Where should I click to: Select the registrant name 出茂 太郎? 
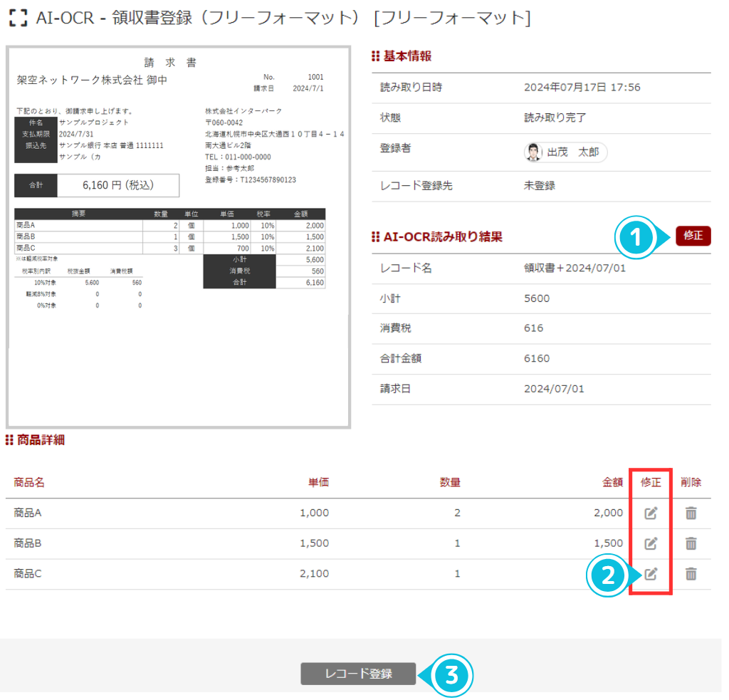pyautogui.click(x=572, y=152)
